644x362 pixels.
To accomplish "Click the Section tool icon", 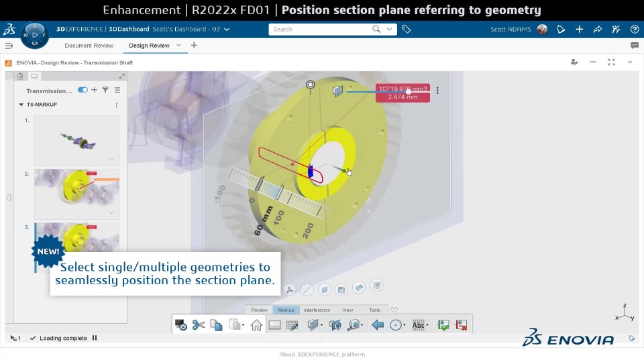I will pos(313,325).
